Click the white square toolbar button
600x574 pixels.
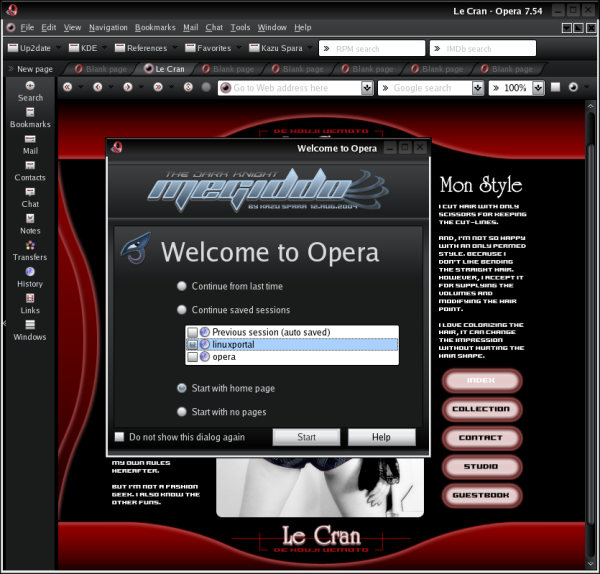pyautogui.click(x=555, y=87)
